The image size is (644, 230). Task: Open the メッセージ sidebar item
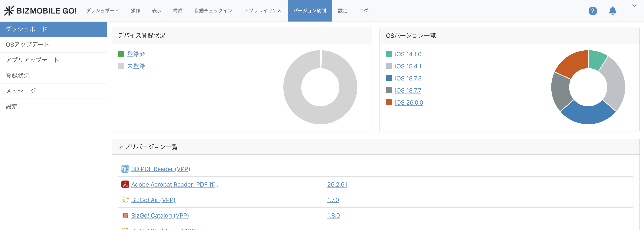tap(21, 91)
